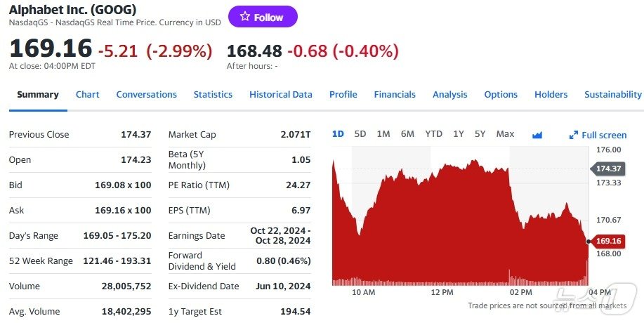Open the Conversations tab
The width and height of the screenshot is (644, 323).
(146, 95)
